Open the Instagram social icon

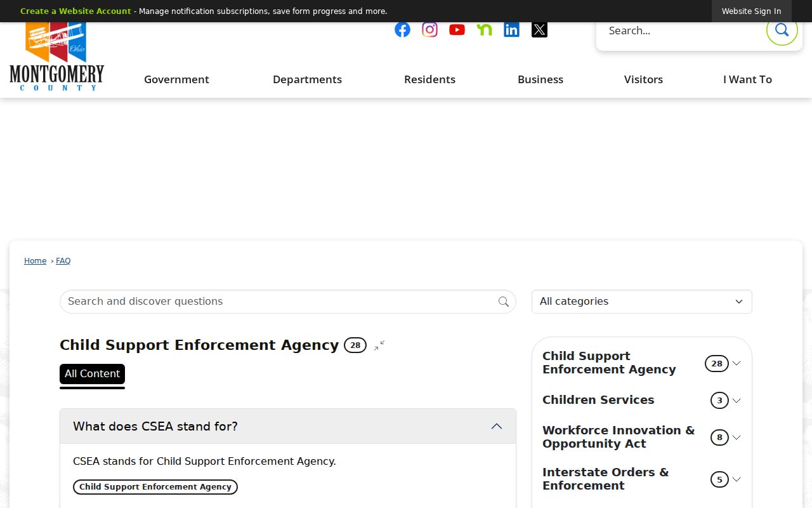(x=429, y=30)
